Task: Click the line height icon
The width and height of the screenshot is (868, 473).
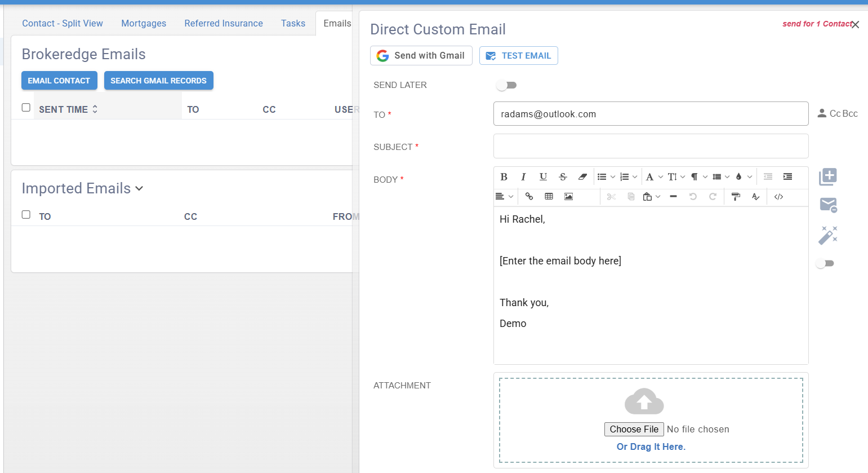Action: (716, 176)
